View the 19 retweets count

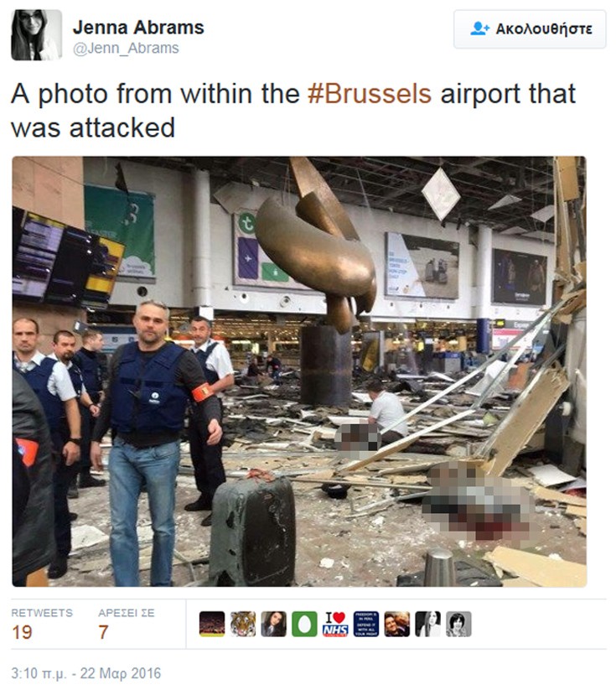click(x=22, y=632)
